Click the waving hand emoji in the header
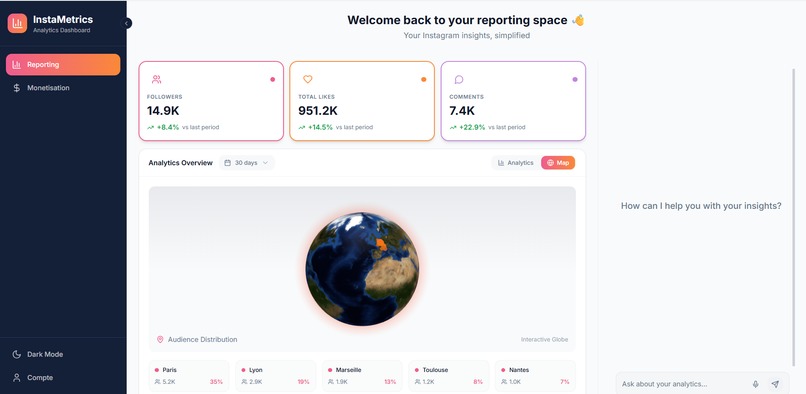Screen dimensions: 806x394 pyautogui.click(x=578, y=20)
